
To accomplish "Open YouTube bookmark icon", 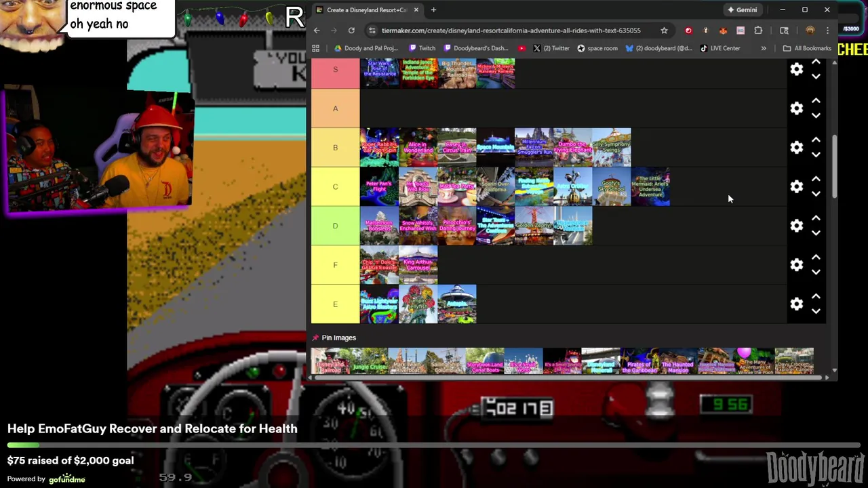I will click(x=521, y=48).
